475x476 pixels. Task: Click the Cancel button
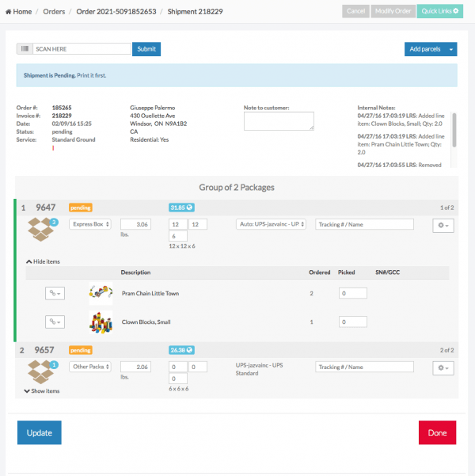(355, 11)
